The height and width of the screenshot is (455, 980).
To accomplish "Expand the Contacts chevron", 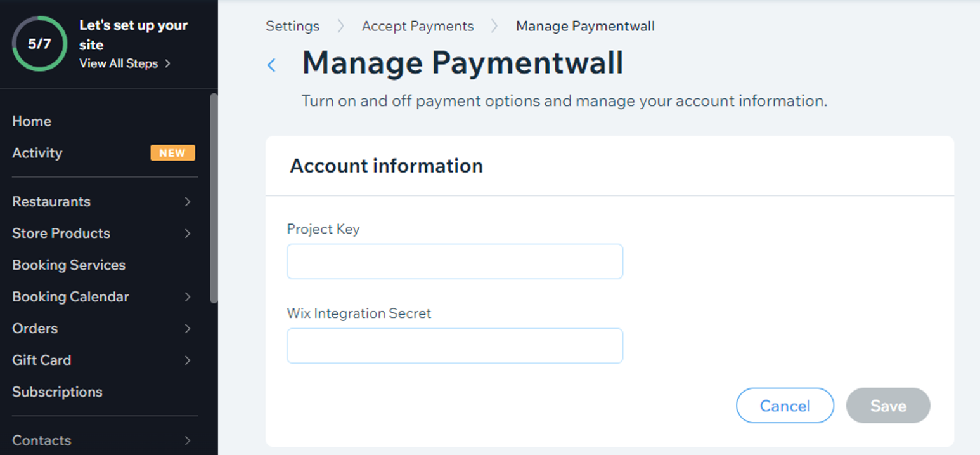I will (x=188, y=440).
